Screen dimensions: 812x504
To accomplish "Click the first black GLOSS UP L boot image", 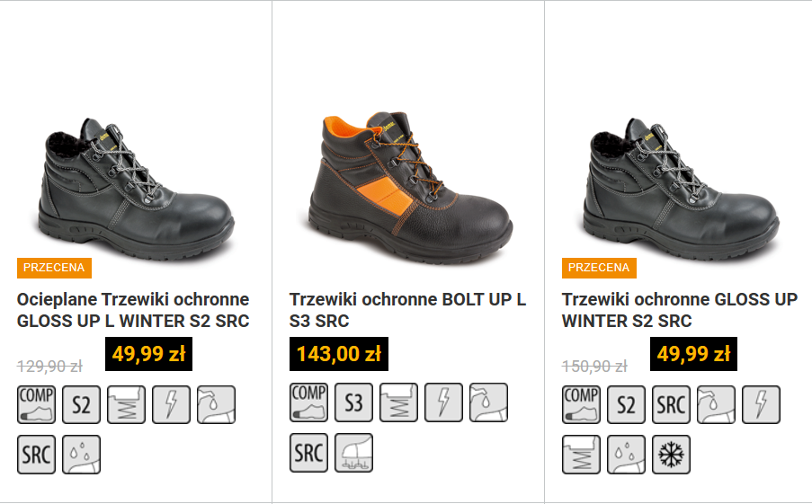I will 136,188.
